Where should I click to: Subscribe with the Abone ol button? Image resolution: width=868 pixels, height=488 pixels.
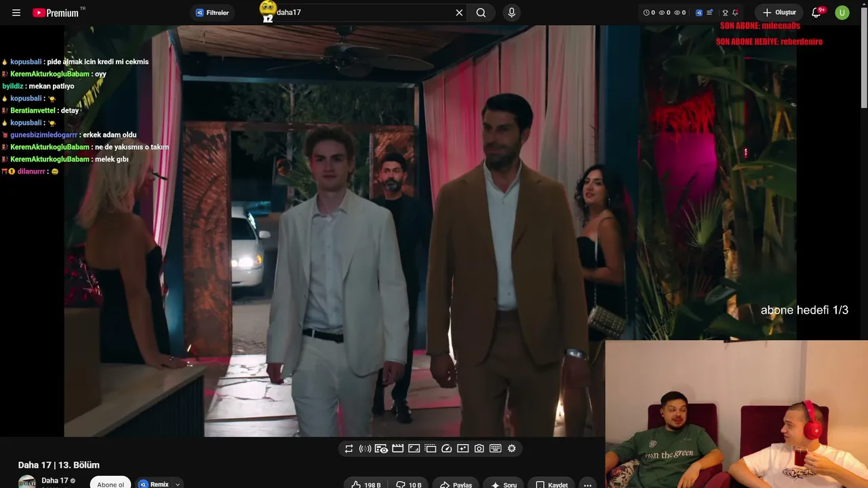tap(111, 483)
